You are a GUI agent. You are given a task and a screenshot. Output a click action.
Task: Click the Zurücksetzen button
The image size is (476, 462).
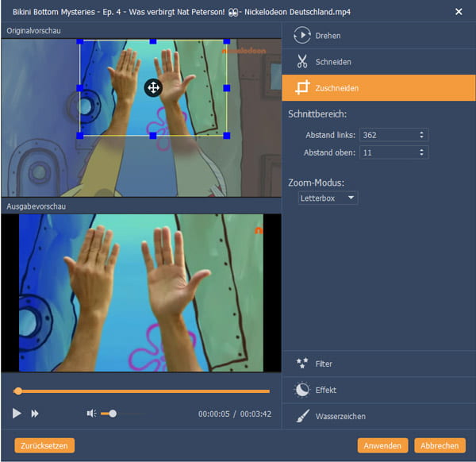click(44, 445)
